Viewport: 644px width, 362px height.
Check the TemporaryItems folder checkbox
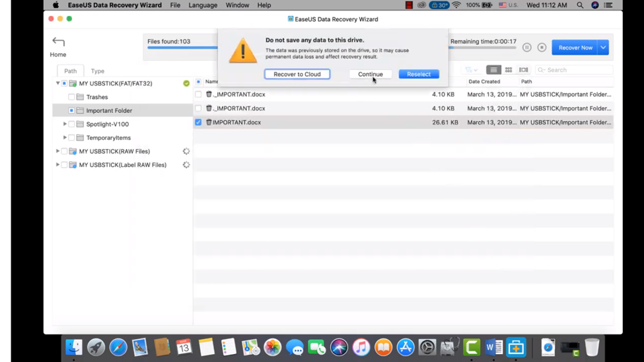(71, 137)
